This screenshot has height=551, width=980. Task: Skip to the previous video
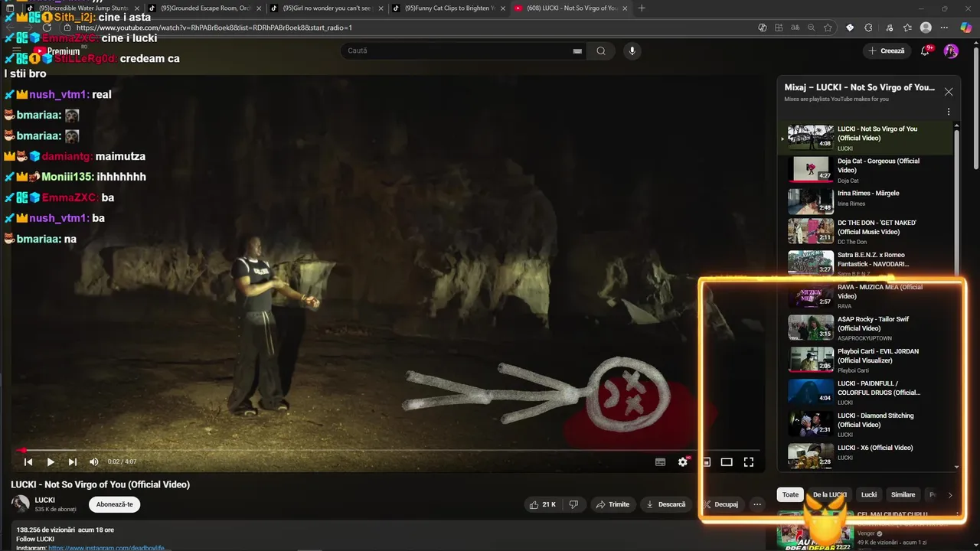coord(28,461)
